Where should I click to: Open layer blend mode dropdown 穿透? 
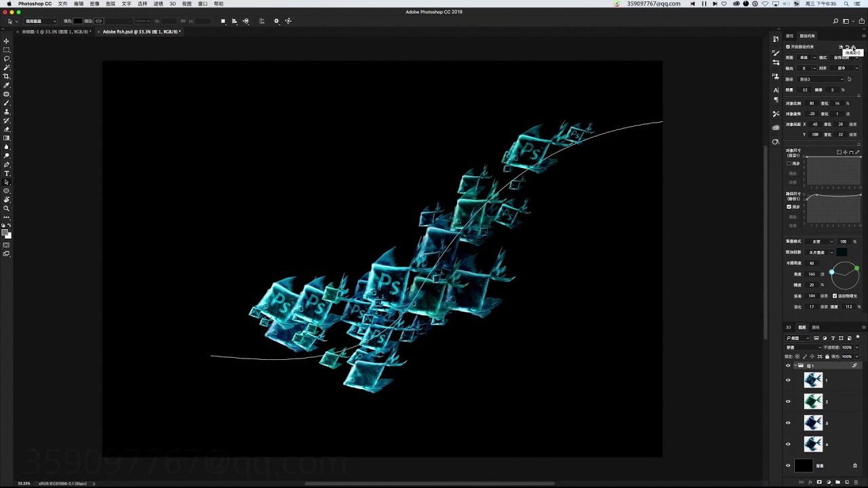[x=804, y=347]
